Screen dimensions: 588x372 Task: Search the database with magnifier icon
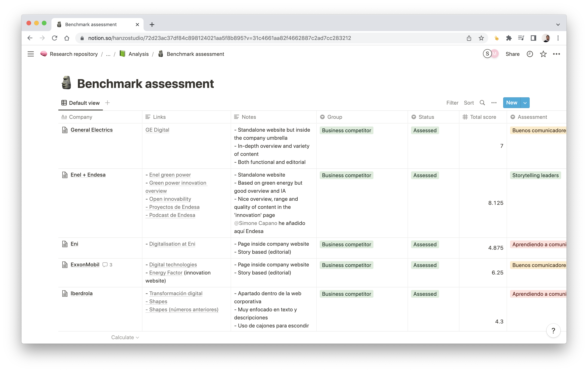tap(482, 103)
